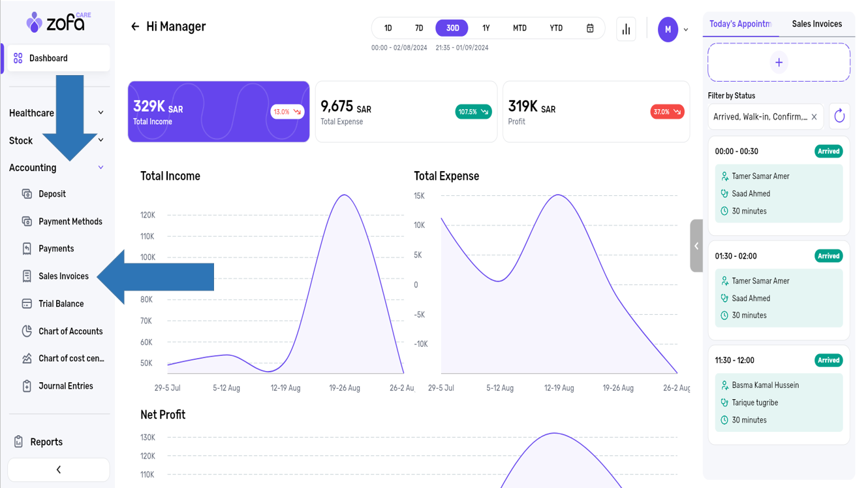The image size is (868, 488).
Task: Select the 30D time range
Action: point(452,28)
